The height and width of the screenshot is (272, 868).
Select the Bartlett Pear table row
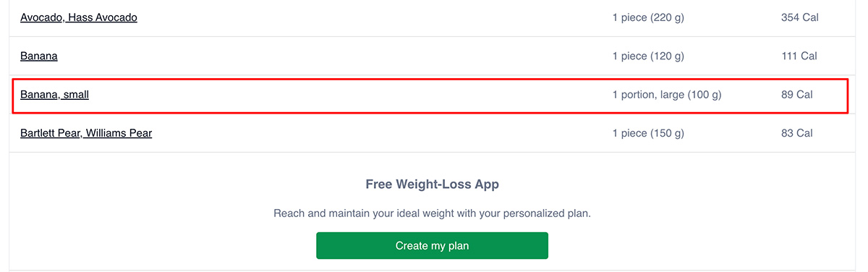pyautogui.click(x=432, y=133)
